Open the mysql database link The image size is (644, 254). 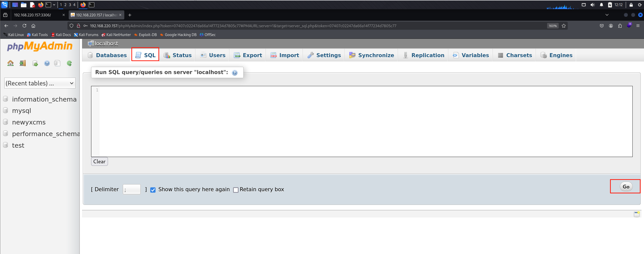pos(22,111)
